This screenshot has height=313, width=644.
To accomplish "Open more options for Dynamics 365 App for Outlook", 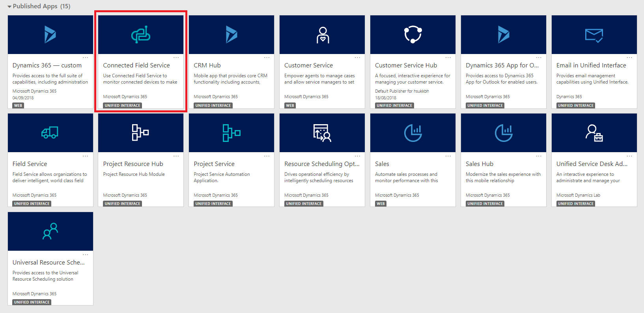I will 539,58.
